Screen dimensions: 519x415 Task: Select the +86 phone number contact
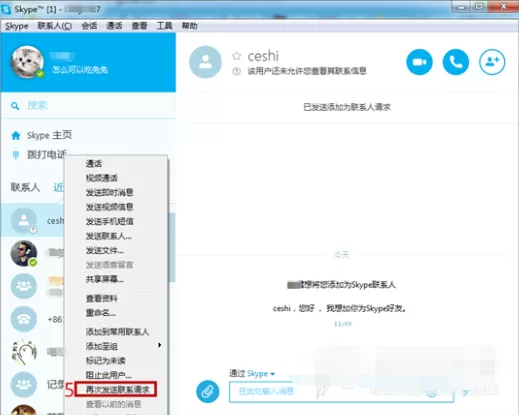point(24,319)
